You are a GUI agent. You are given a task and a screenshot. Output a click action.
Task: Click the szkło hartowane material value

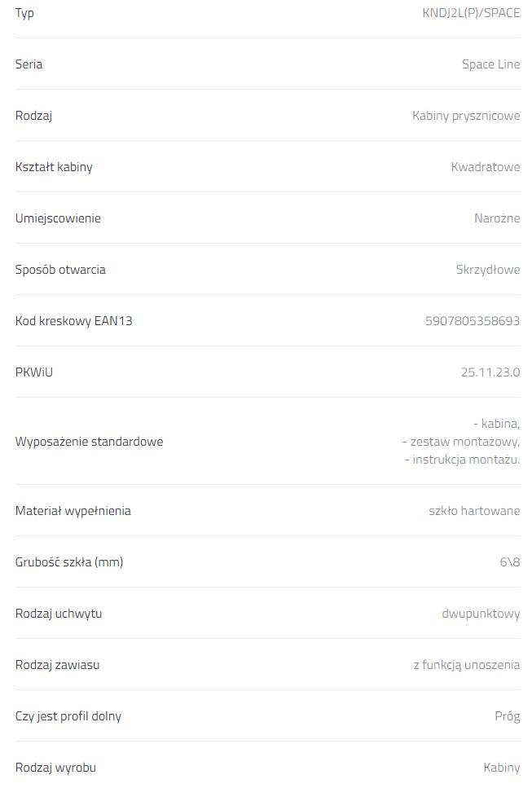coord(474,511)
